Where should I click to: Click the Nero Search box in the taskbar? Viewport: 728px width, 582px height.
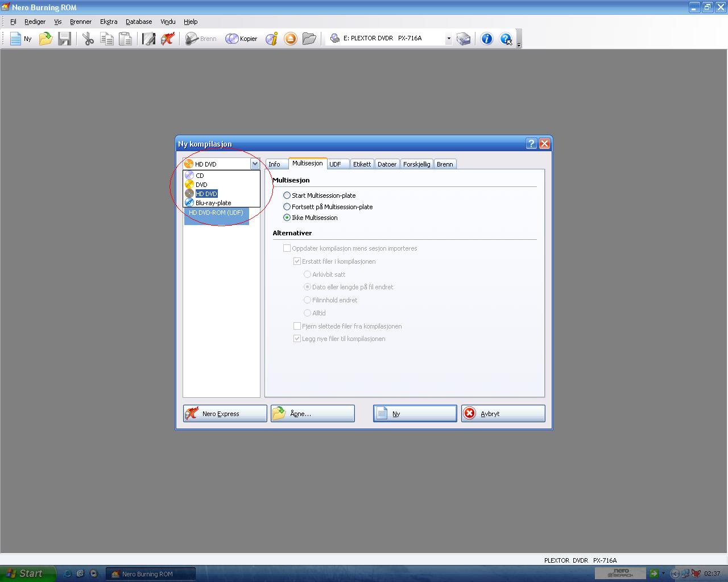(621, 573)
